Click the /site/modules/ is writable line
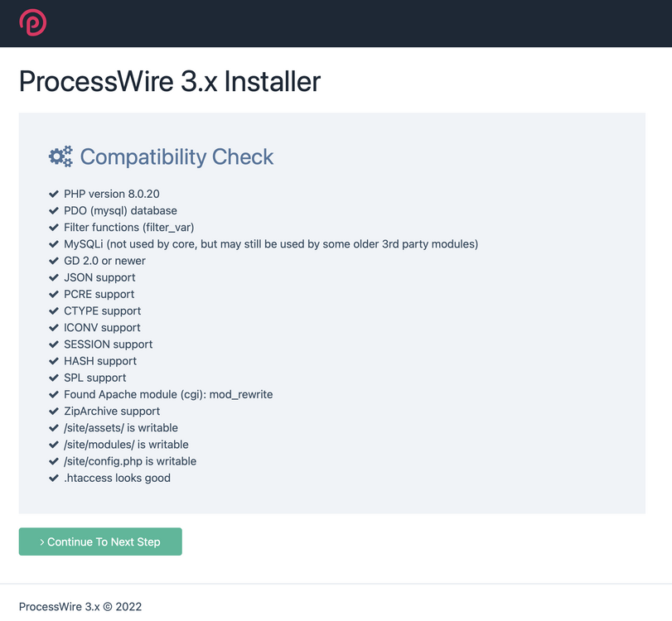This screenshot has width=672, height=621. click(126, 445)
